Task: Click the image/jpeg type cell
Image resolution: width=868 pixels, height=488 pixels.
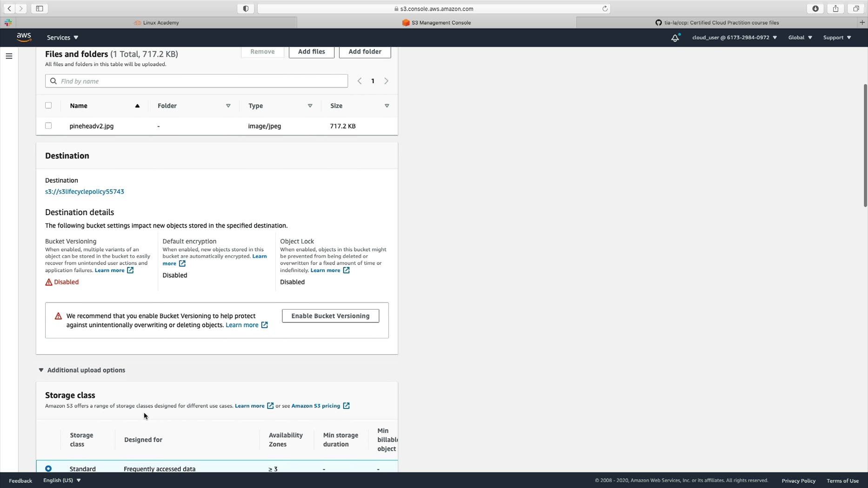Action: click(265, 126)
